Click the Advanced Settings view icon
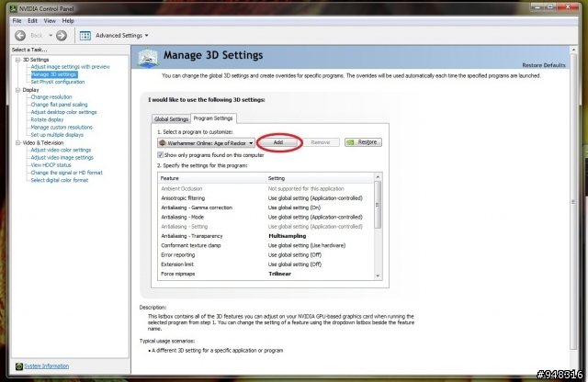The image size is (588, 382). click(x=85, y=36)
